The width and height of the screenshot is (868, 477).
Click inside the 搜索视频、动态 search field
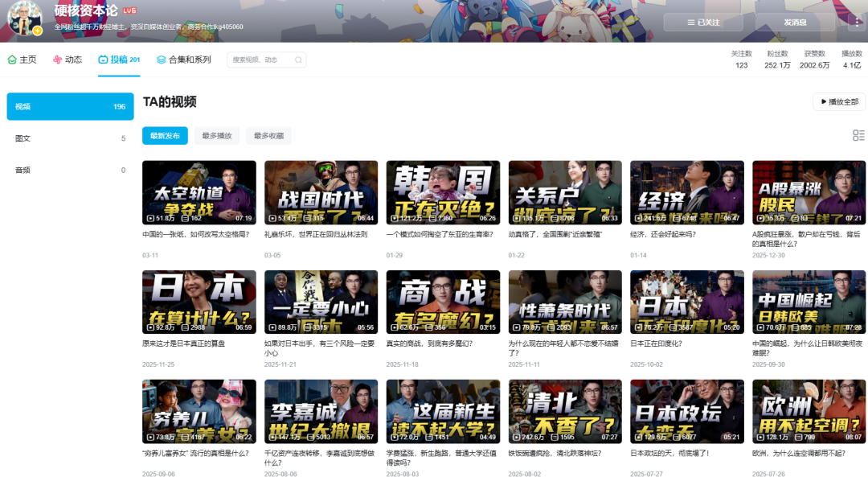(259, 60)
